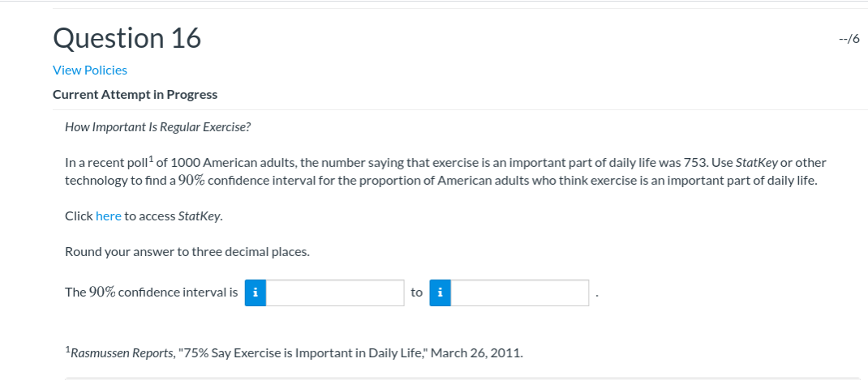Click the 'here' link to access StatKey
Screen dimensions: 868x380
point(108,216)
